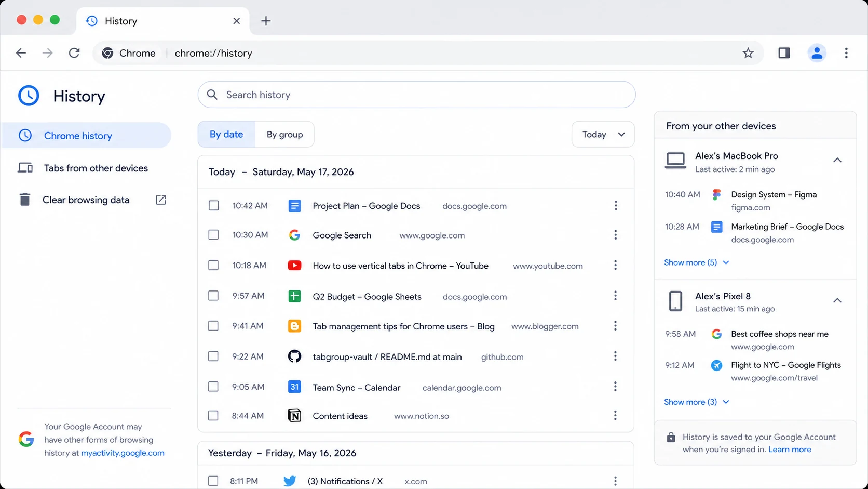Bookmark this page with the star icon
The width and height of the screenshot is (868, 489).
748,53
